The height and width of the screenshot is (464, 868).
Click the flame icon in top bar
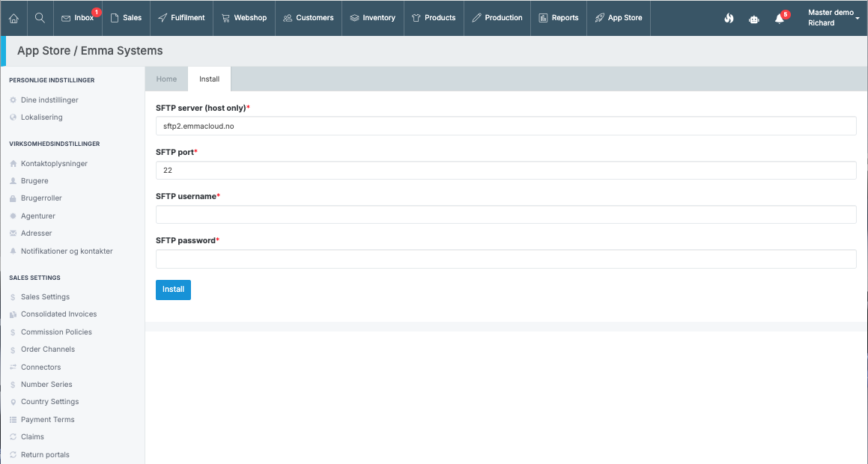point(729,18)
